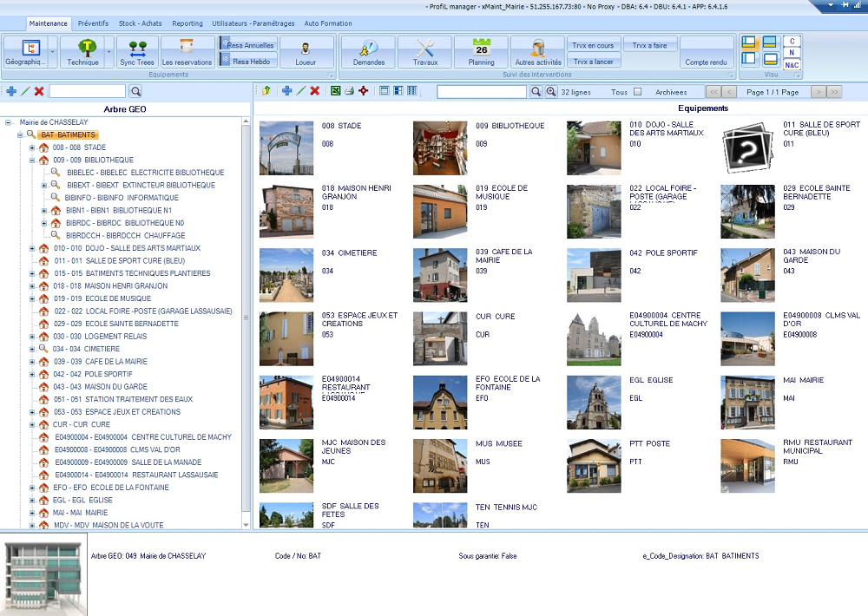Select the top-right Visu layout

click(x=769, y=42)
